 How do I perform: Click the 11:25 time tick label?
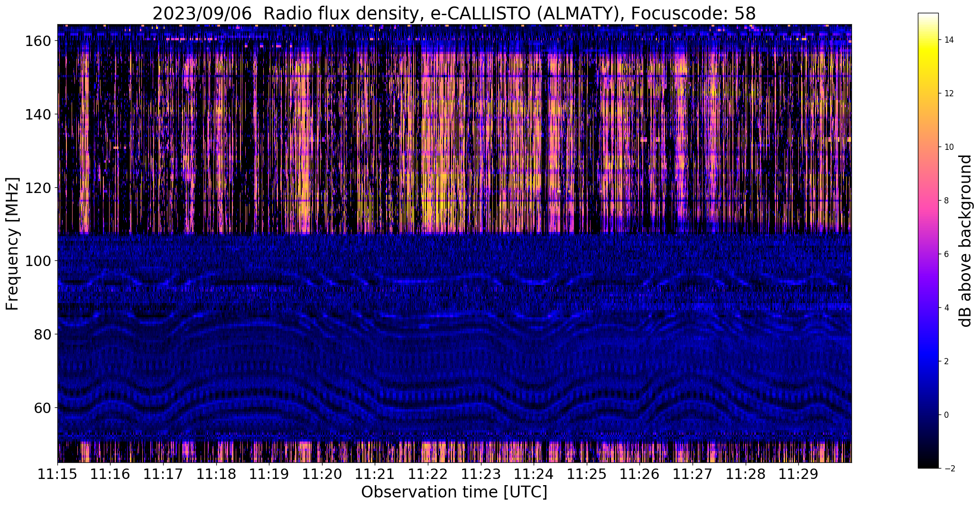click(587, 474)
